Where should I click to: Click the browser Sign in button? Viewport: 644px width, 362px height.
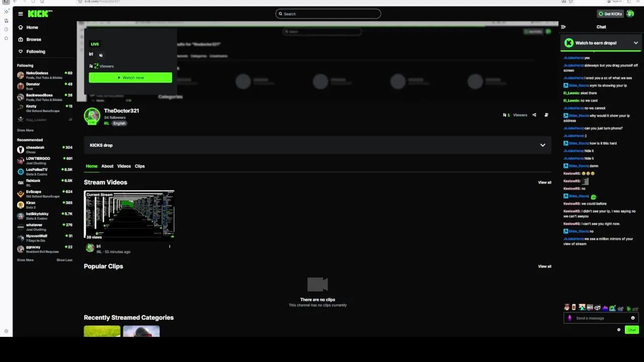(615, 2)
